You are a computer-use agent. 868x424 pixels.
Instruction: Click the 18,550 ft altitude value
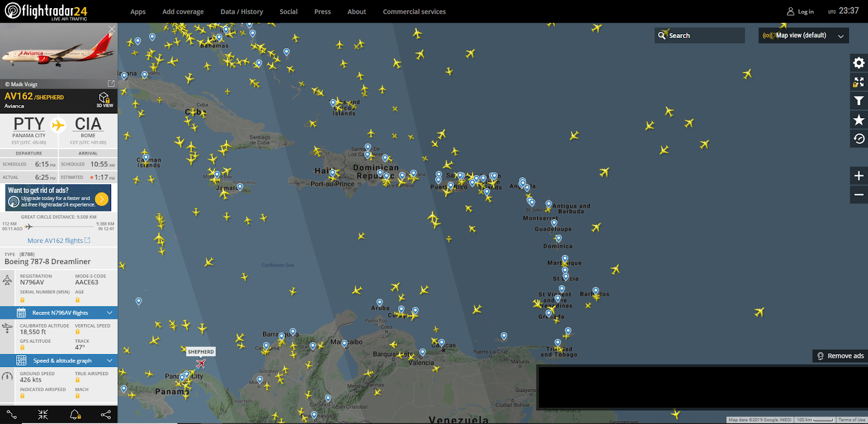coord(33,332)
